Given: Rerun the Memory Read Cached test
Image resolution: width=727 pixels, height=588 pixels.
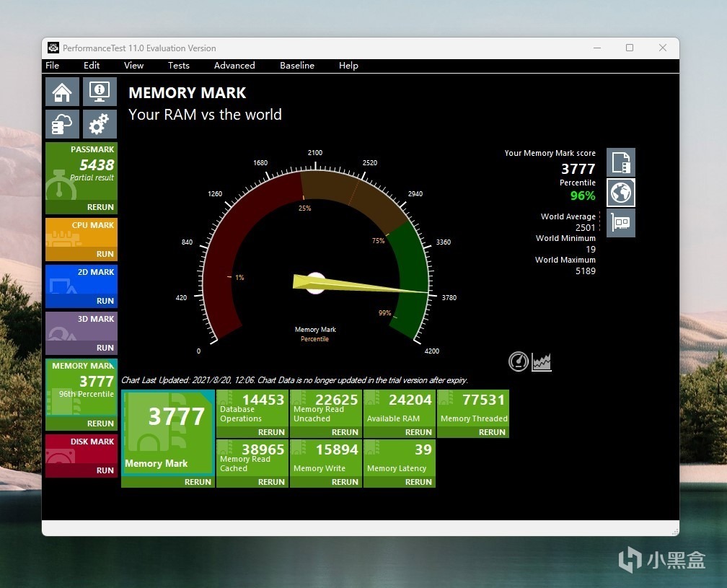Looking at the screenshot, I should point(271,482).
